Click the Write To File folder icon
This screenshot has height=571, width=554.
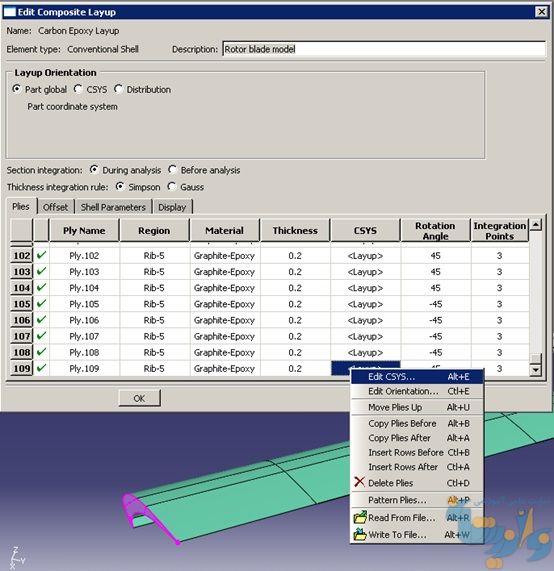[360, 534]
